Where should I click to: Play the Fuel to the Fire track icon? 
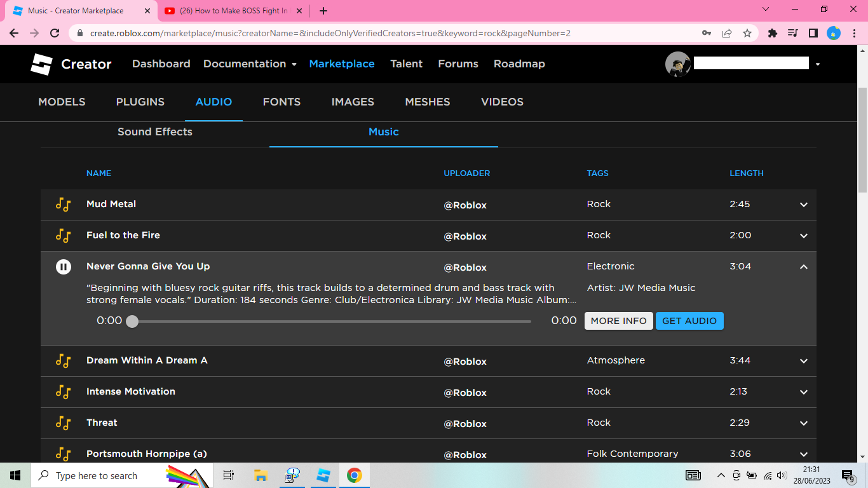[x=63, y=236]
